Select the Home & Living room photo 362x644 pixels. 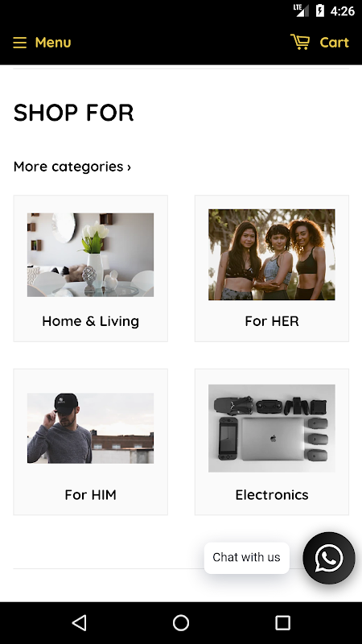pyautogui.click(x=90, y=254)
